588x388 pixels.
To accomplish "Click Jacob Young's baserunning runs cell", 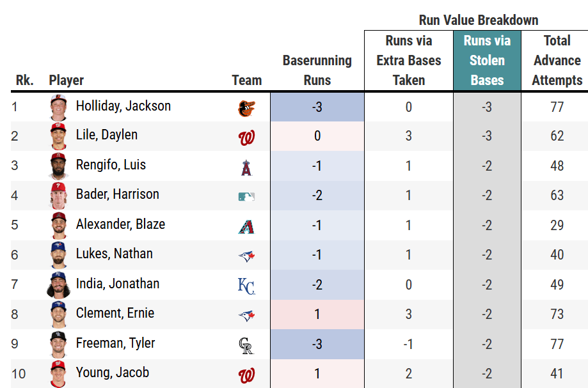I will pos(317,373).
